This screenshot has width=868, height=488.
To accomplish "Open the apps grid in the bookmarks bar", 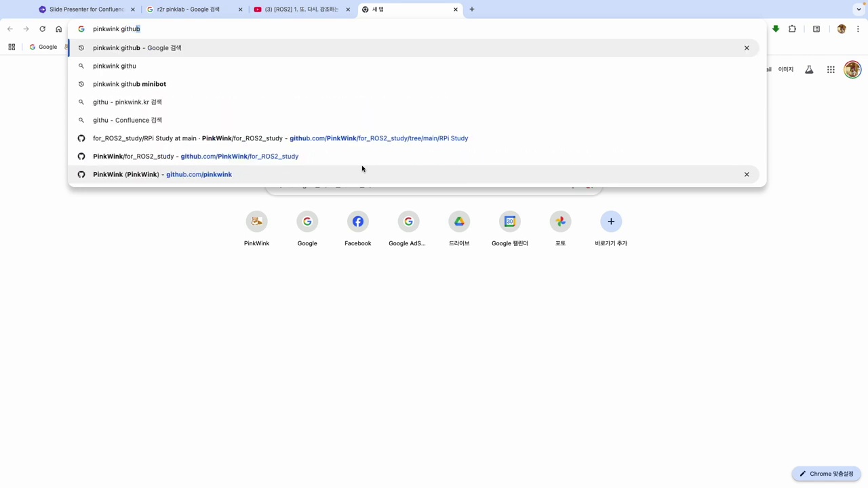I will pos(12,47).
